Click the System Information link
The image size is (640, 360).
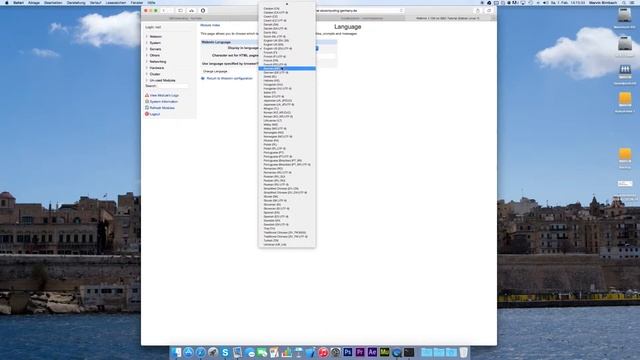[x=164, y=101]
